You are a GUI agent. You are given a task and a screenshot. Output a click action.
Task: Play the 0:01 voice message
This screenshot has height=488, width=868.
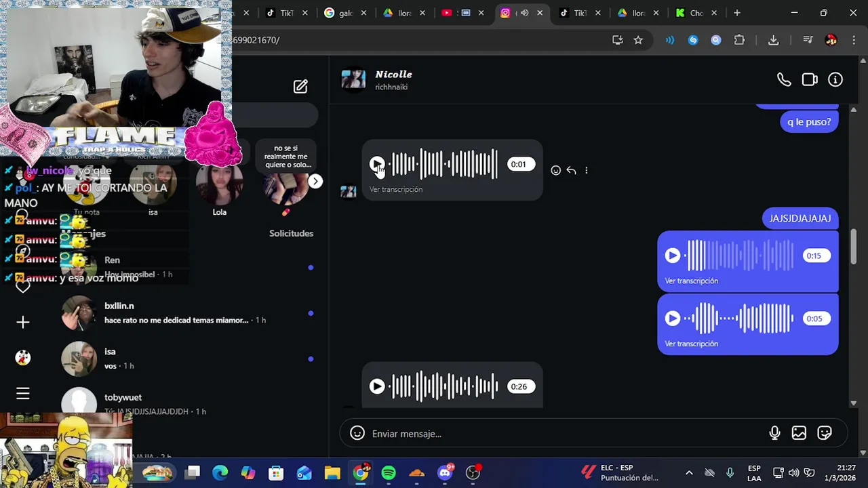tap(377, 164)
